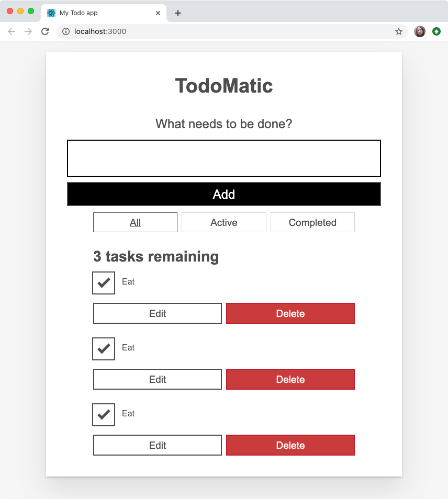This screenshot has width=448, height=499.
Task: Click the React logo in the browser tab
Action: pyautogui.click(x=51, y=13)
